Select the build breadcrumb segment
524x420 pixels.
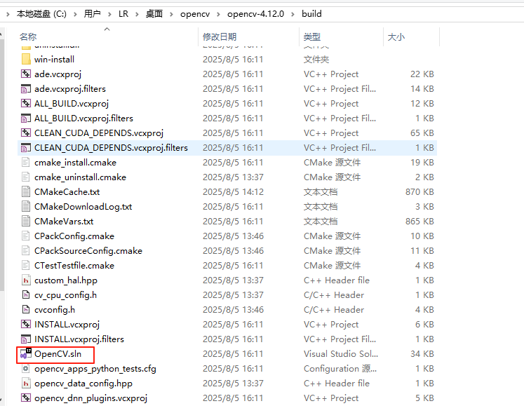point(311,14)
